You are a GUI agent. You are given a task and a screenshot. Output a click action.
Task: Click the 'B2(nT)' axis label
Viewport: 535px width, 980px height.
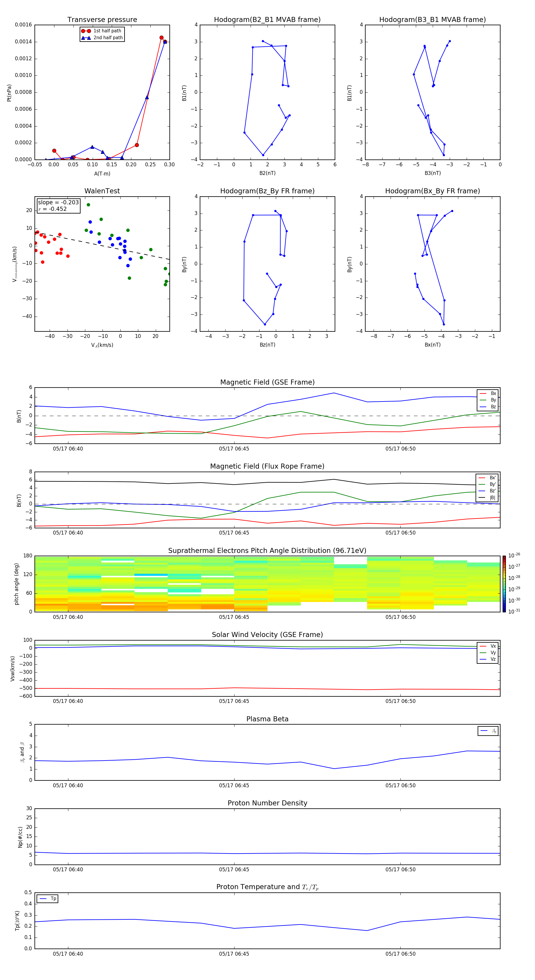[267, 173]
